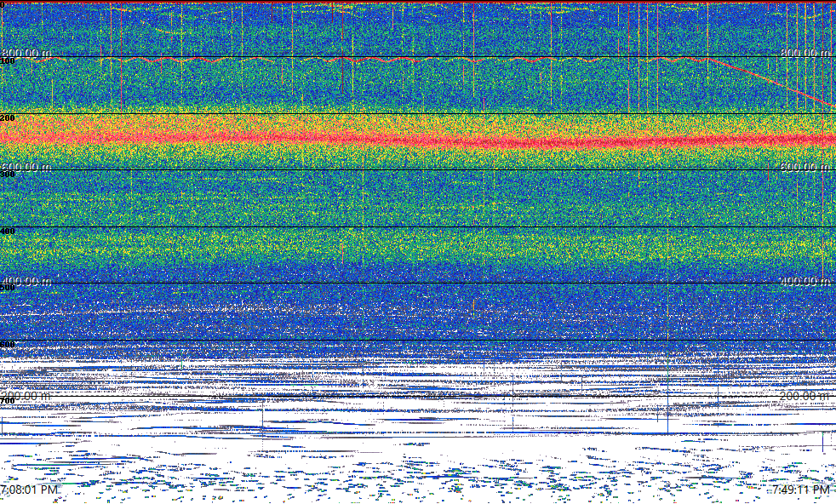Select the 100 depth tick label
This screenshot has width=836, height=504.
coord(8,61)
